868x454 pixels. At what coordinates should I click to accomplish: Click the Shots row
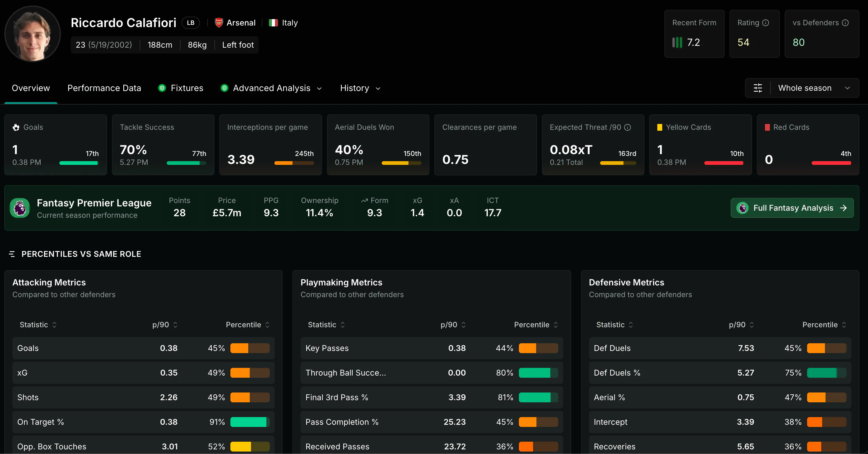click(144, 397)
